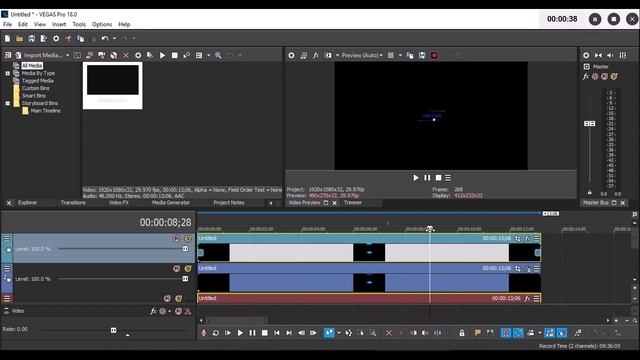Open Project Video Properties gear in preview toolbar
This screenshot has height=360, width=640.
[x=291, y=55]
